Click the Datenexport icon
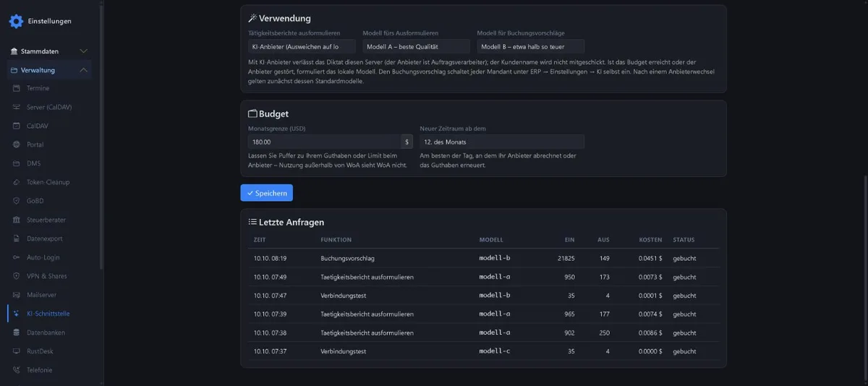The width and height of the screenshot is (868, 386). pyautogui.click(x=17, y=239)
